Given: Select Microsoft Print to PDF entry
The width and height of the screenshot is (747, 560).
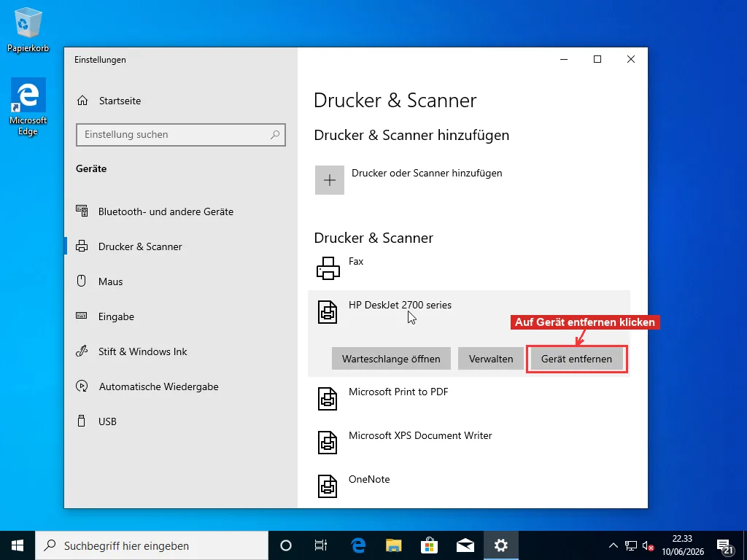Looking at the screenshot, I should point(469,399).
